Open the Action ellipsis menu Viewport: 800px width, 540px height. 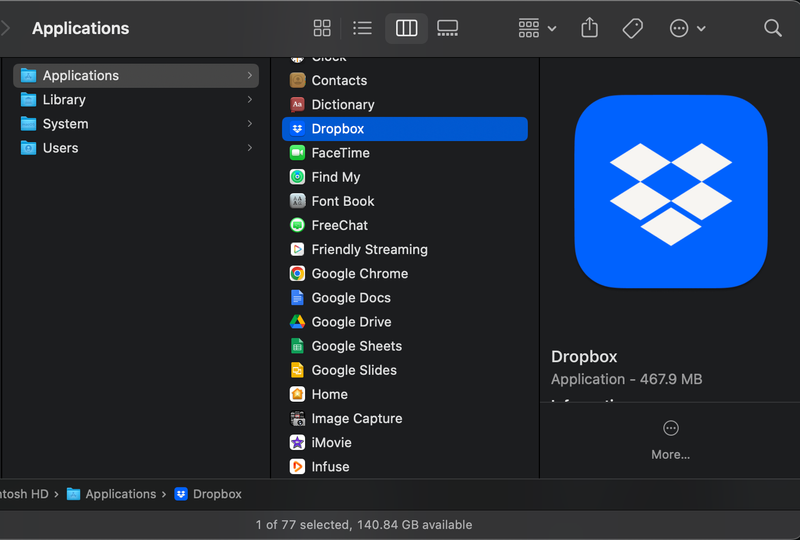pyautogui.click(x=687, y=29)
